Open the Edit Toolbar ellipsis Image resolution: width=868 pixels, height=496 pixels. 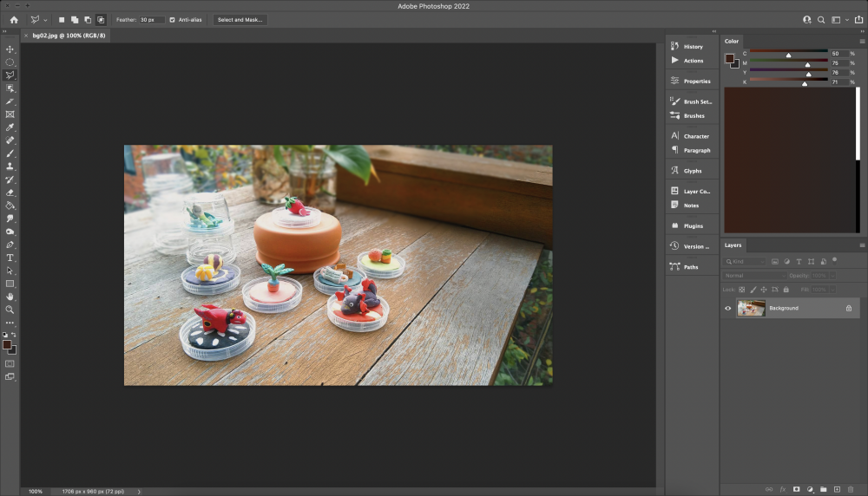tap(10, 323)
